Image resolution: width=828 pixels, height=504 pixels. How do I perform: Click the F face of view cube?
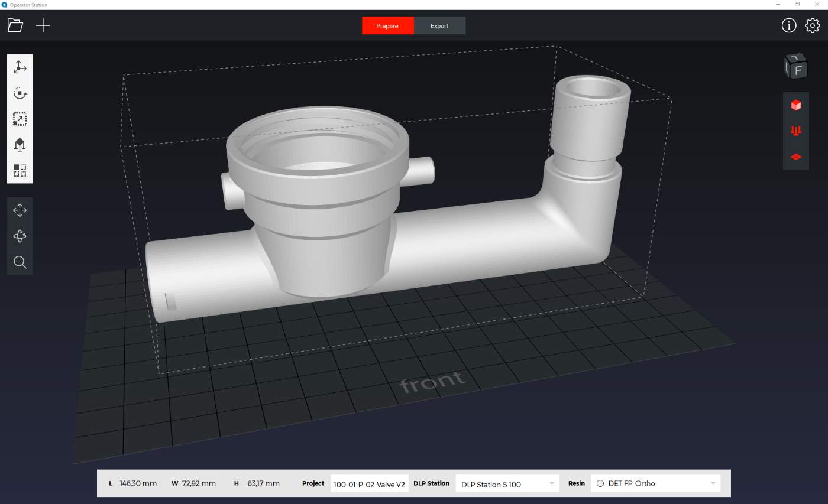pyautogui.click(x=798, y=70)
